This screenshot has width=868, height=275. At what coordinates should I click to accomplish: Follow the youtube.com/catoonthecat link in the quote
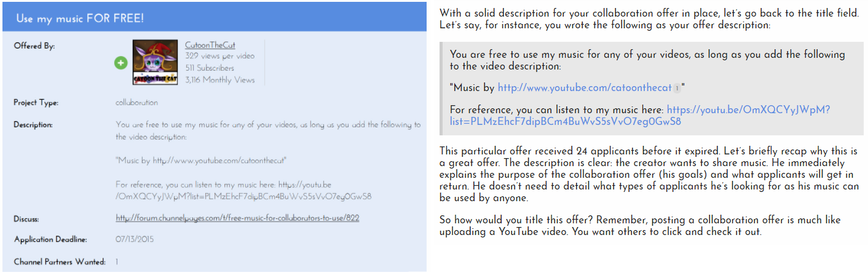click(x=584, y=88)
